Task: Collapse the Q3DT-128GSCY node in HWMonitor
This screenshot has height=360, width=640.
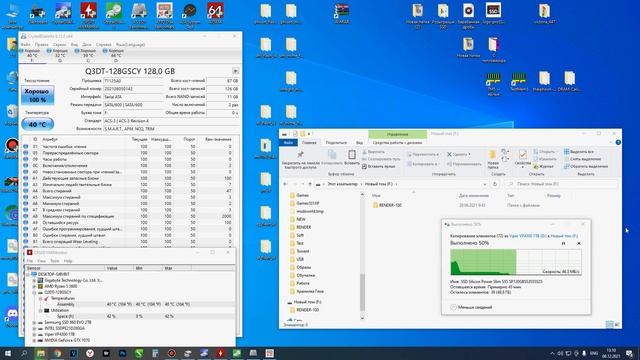Action: coord(34,292)
